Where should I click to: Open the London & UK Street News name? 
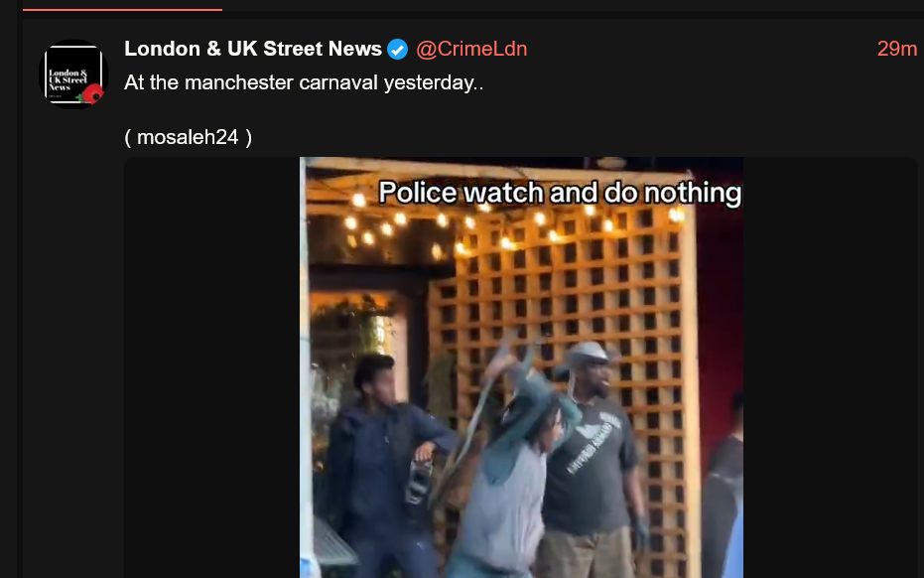(x=253, y=49)
